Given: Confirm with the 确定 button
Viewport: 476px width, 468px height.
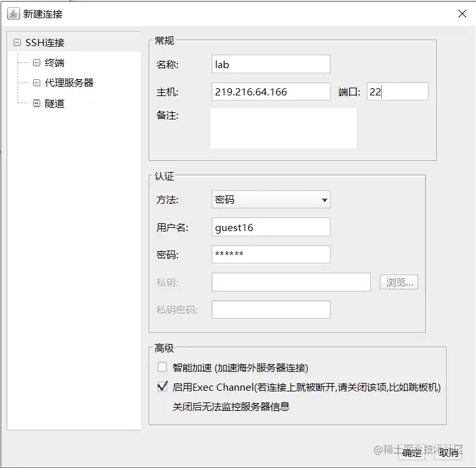Looking at the screenshot, I should 411,452.
